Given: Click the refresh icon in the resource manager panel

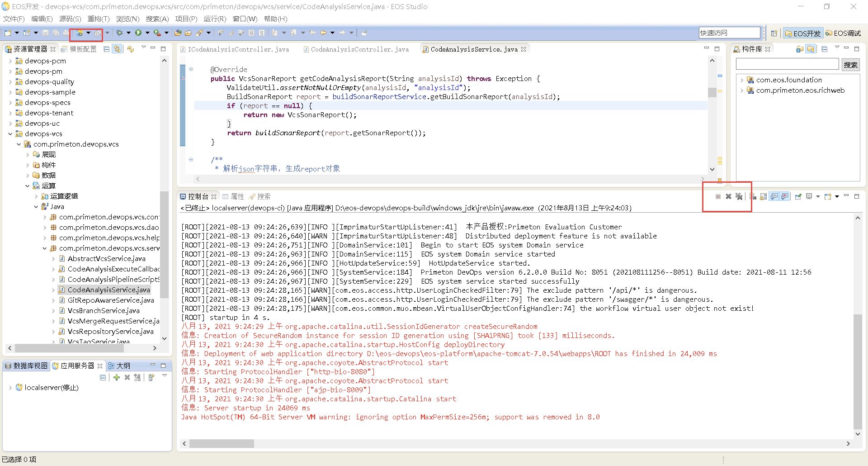Looking at the screenshot, I should 131,49.
